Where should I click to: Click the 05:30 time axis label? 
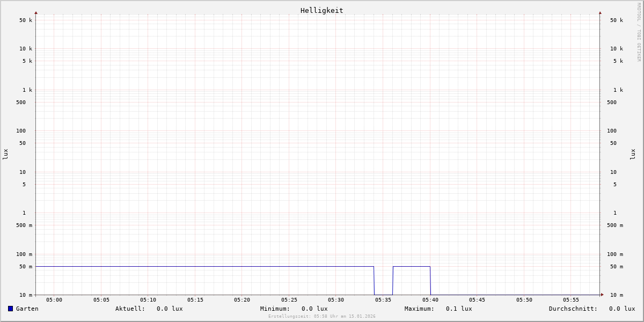[x=336, y=300]
